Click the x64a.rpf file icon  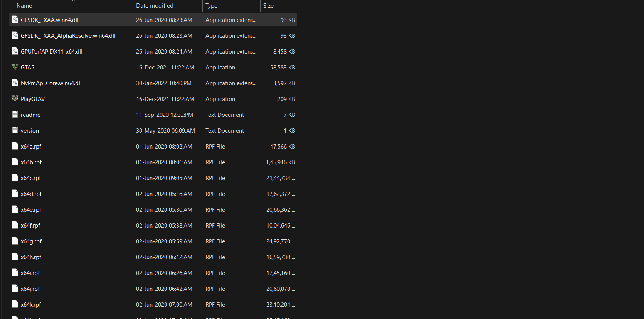(15, 146)
